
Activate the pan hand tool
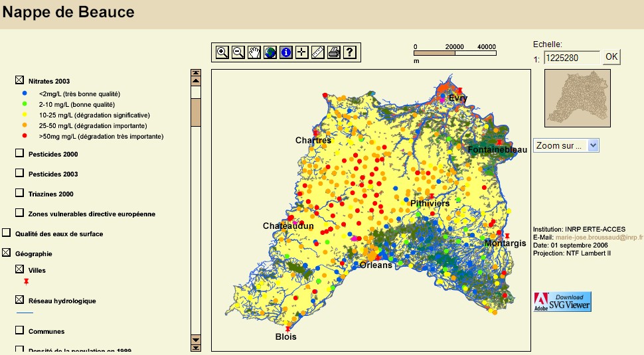point(254,52)
